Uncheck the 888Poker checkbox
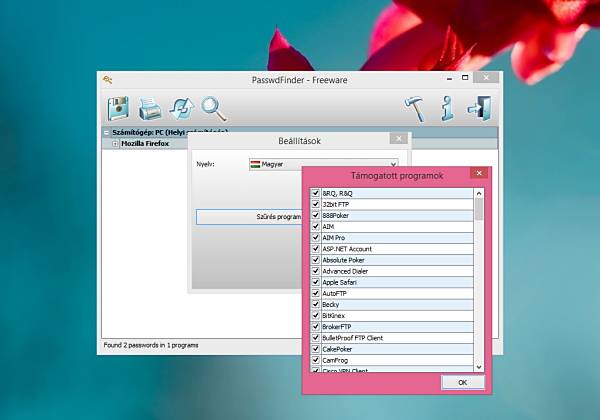Viewport: 600px width, 420px height. pos(315,215)
